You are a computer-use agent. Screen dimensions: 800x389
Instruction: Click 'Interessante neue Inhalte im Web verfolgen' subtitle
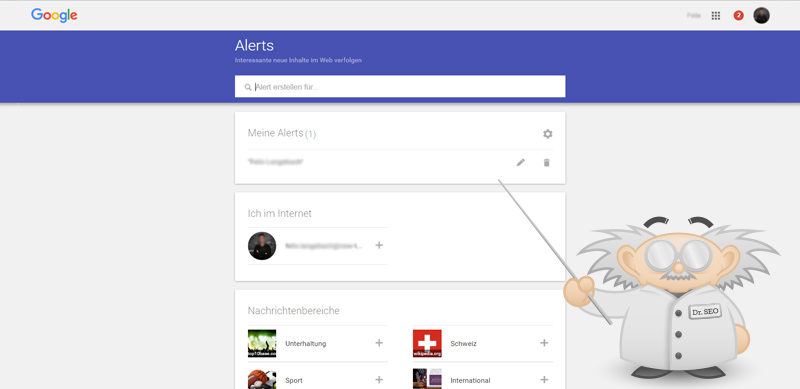(298, 60)
